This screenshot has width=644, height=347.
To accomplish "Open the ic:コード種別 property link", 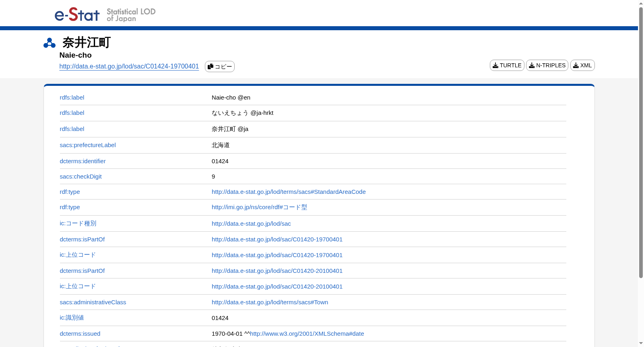I will tap(78, 223).
